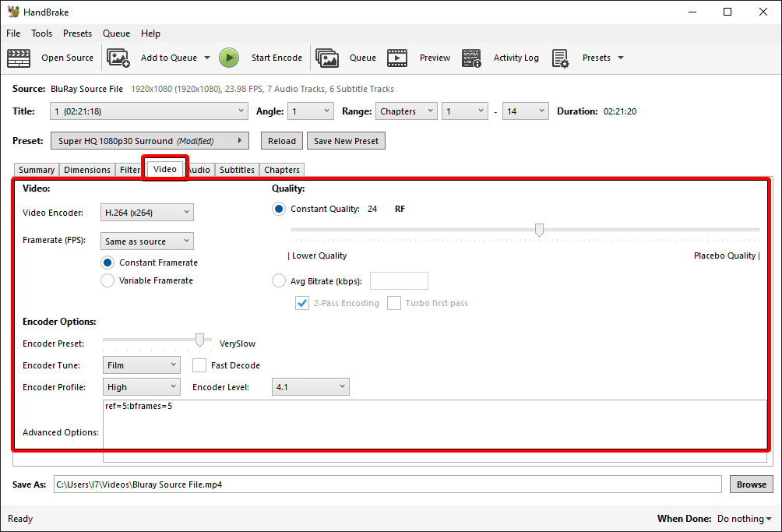The image size is (782, 532).
Task: Open a video with the Open Source icon
Action: point(19,58)
